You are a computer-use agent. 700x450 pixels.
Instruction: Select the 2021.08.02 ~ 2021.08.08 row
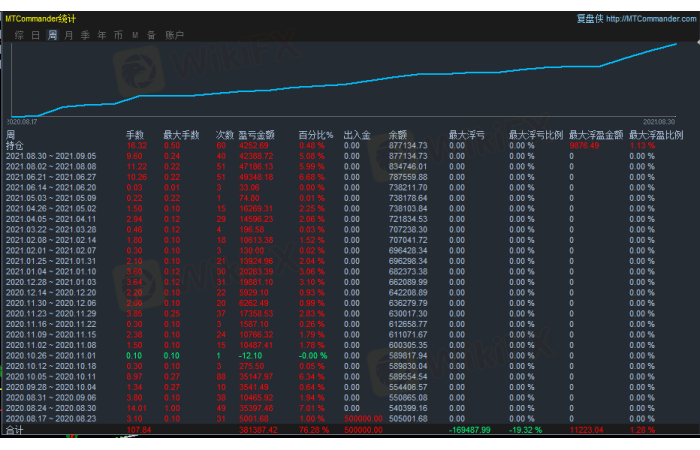(x=346, y=167)
